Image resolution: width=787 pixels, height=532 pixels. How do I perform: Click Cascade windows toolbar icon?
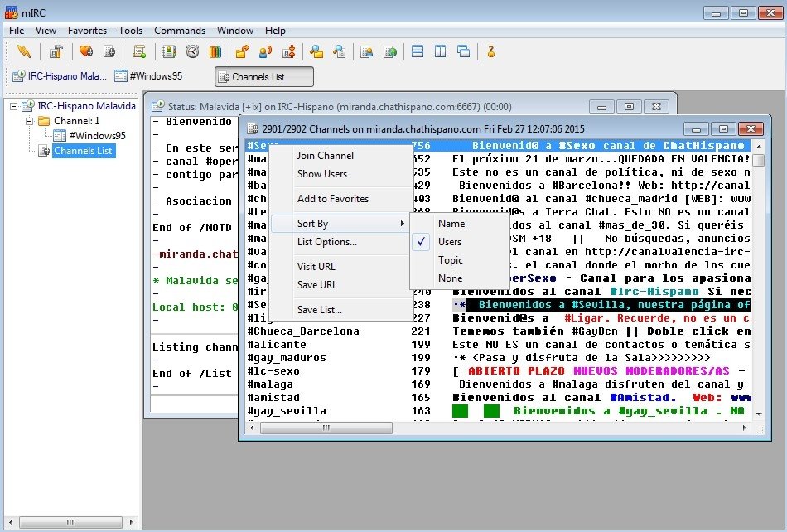463,51
